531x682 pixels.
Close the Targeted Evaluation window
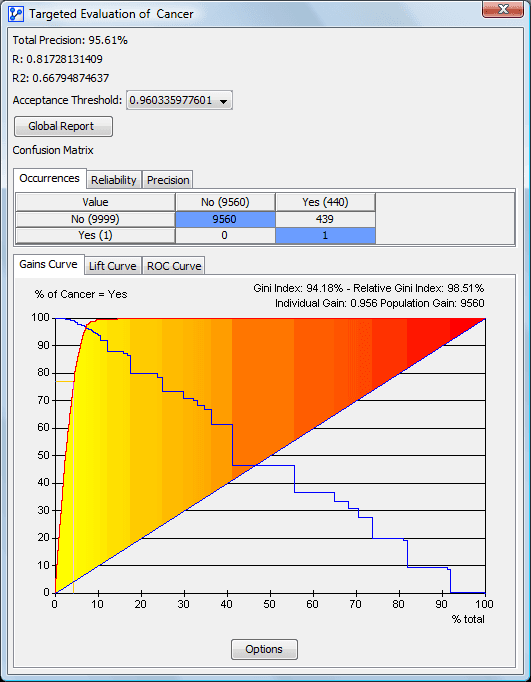(x=502, y=9)
